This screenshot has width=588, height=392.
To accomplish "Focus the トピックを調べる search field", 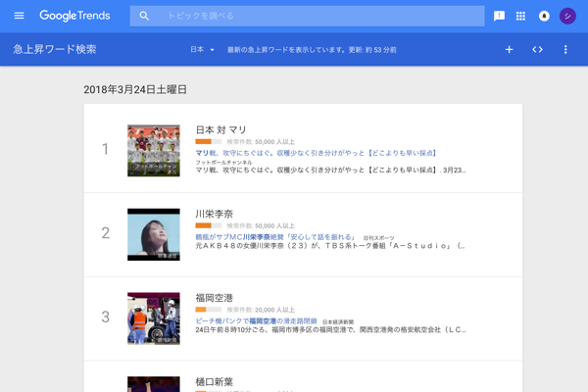I will (x=307, y=16).
